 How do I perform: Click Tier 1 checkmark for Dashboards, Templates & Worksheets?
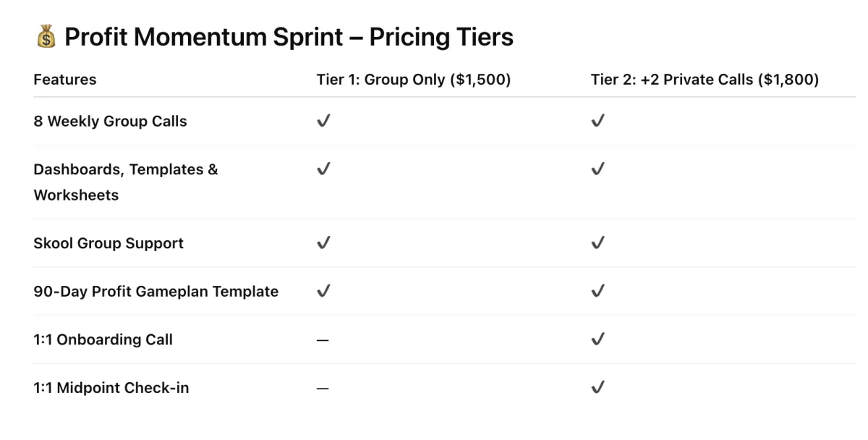click(x=323, y=169)
